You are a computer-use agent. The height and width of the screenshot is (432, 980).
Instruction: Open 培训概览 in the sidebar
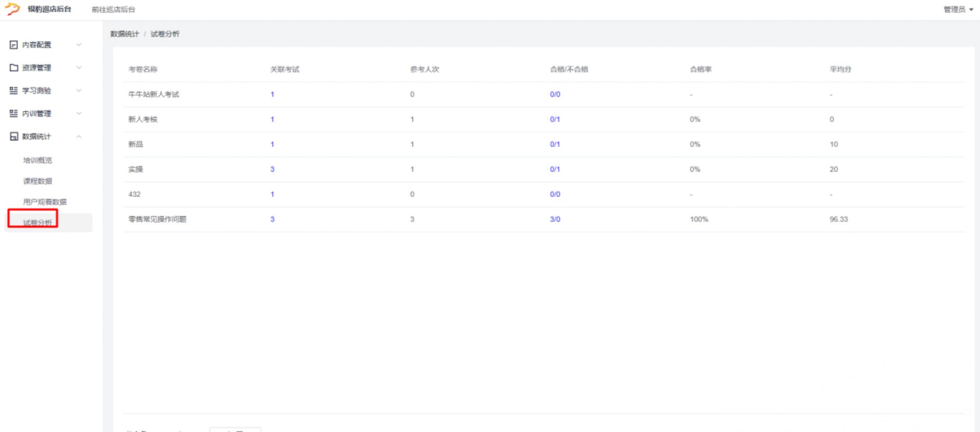(38, 160)
